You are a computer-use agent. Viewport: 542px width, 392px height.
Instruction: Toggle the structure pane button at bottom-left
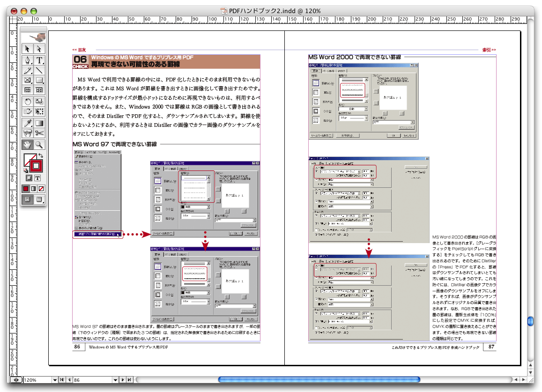16,380
